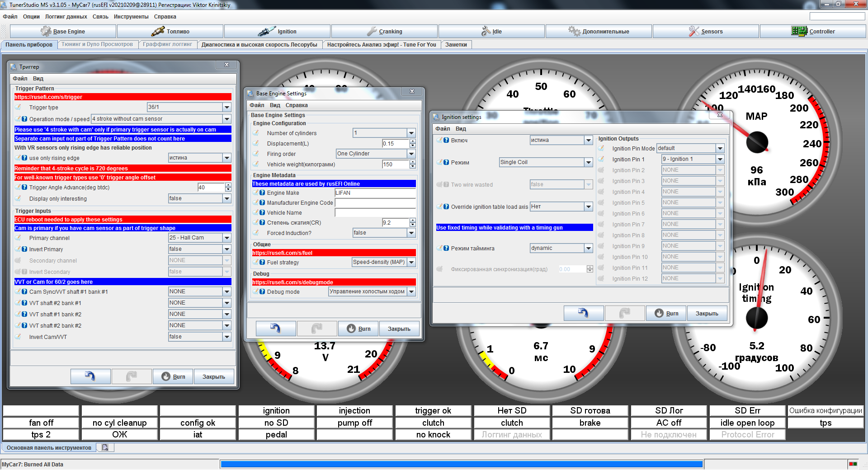Click help icon next to Invert Primary
The width and height of the screenshot is (868, 470).
[24, 249]
